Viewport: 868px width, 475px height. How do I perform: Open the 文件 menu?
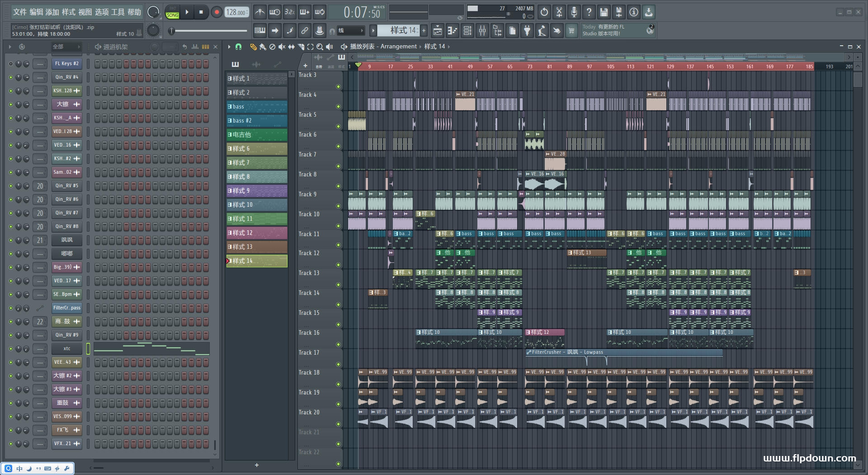coord(20,12)
